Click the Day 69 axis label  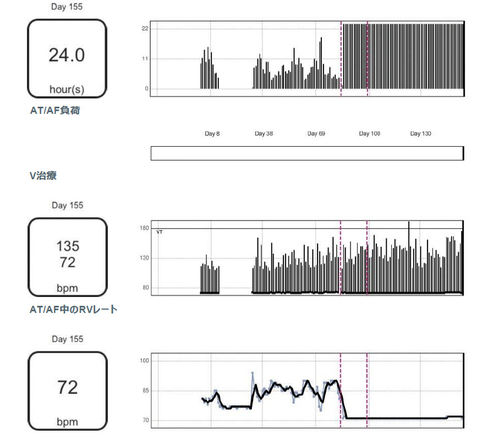click(316, 134)
